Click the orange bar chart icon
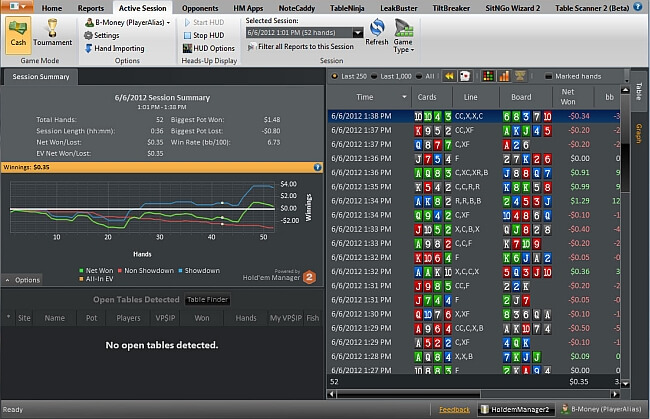The height and width of the screenshot is (419, 650). click(504, 76)
